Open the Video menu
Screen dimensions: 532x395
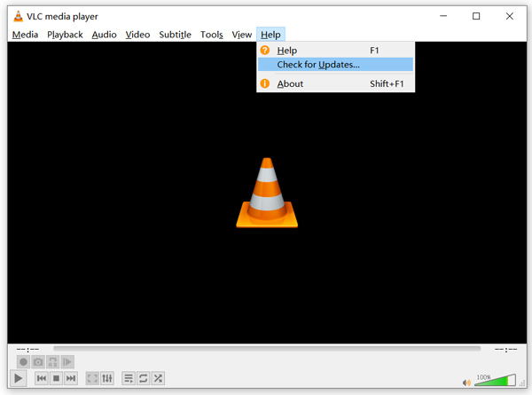pyautogui.click(x=137, y=35)
